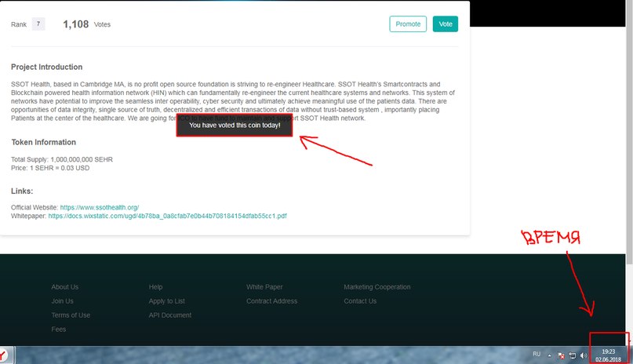Viewport: 633px width, 364px height.
Task: Open Marketing Cooperation footer link
Action: (377, 287)
